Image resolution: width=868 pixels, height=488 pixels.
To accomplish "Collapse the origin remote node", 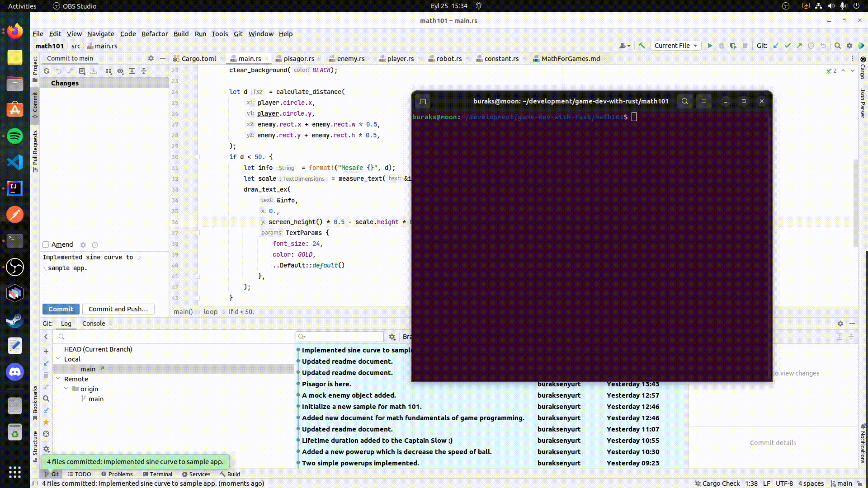I will click(66, 389).
